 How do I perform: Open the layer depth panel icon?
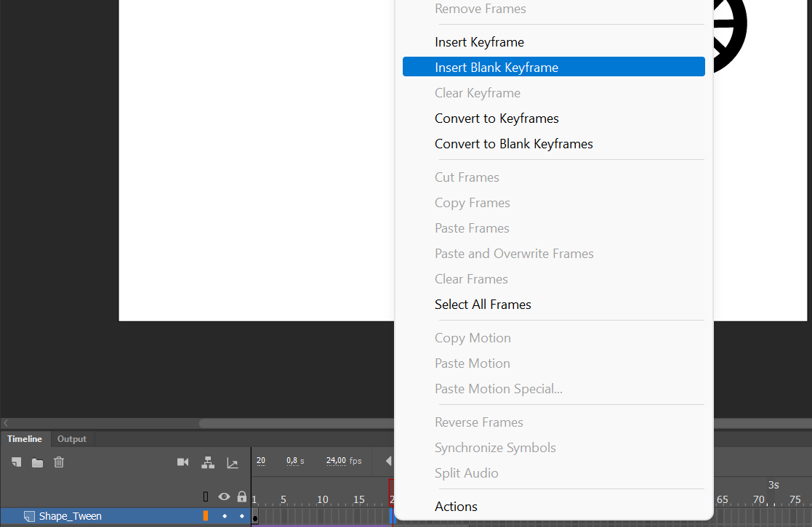[233, 463]
